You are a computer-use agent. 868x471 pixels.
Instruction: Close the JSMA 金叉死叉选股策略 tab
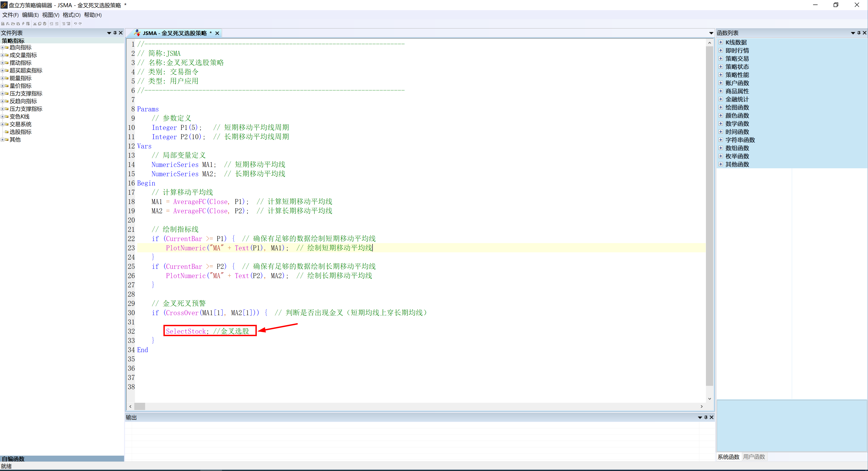pos(217,33)
